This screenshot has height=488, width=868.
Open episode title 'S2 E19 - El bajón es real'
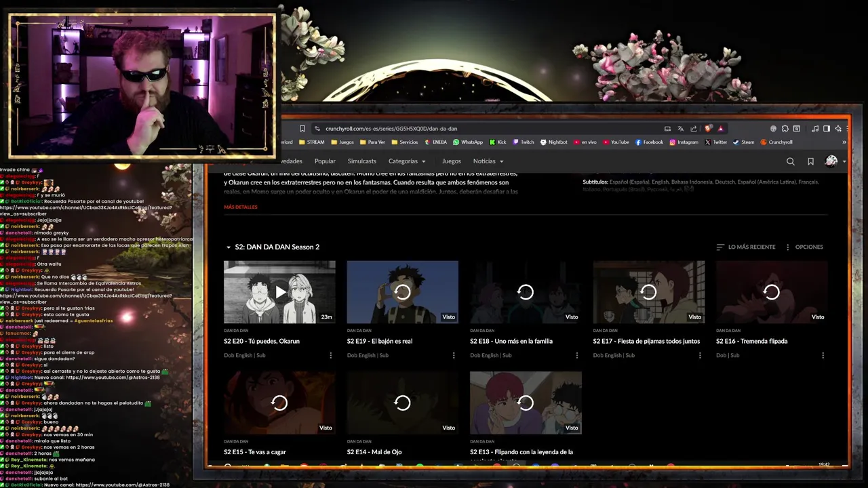pos(380,341)
